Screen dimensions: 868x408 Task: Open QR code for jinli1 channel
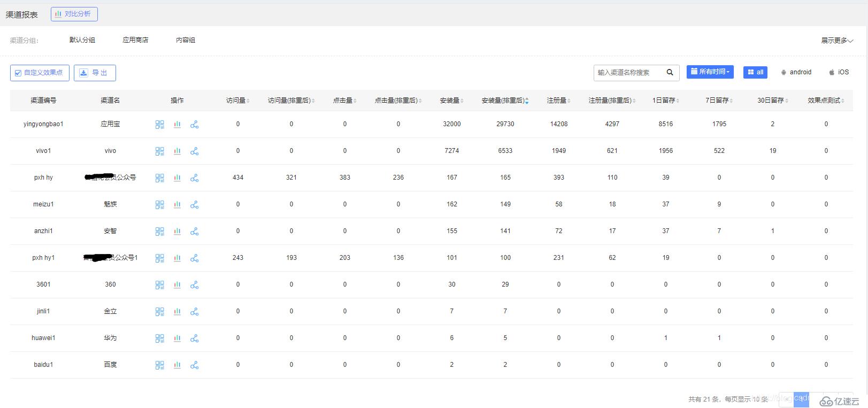pyautogui.click(x=159, y=311)
